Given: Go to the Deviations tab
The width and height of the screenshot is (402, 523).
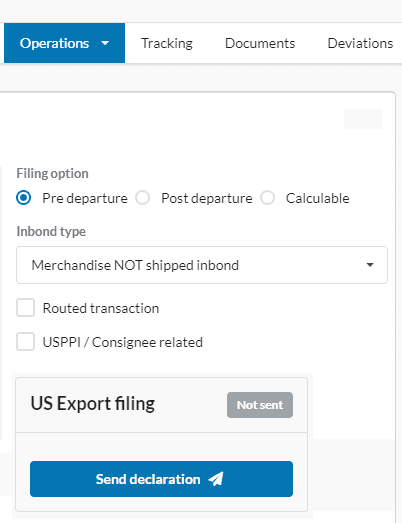Looking at the screenshot, I should 360,43.
